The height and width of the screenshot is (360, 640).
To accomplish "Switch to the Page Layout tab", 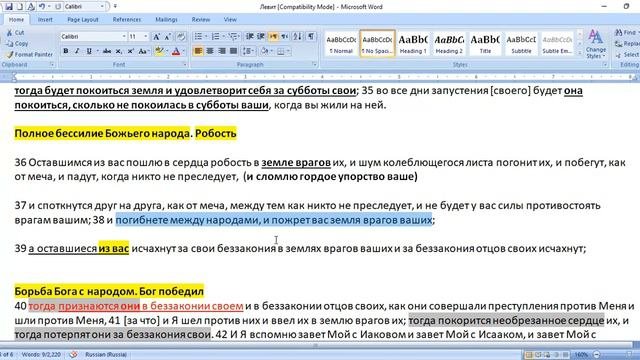I will pyautogui.click(x=83, y=20).
